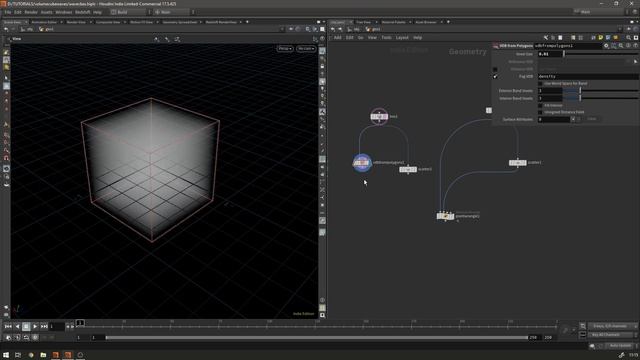Click the current frame number field

pos(57,327)
